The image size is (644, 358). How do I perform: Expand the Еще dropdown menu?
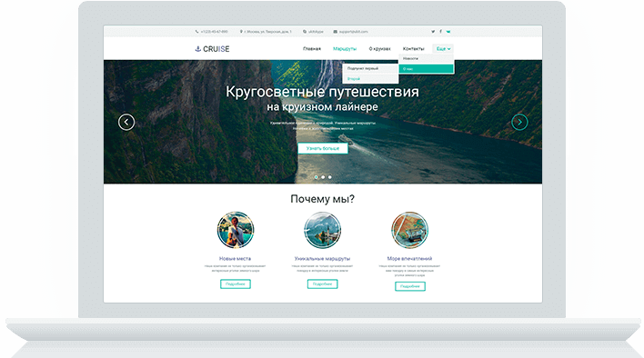(x=443, y=49)
